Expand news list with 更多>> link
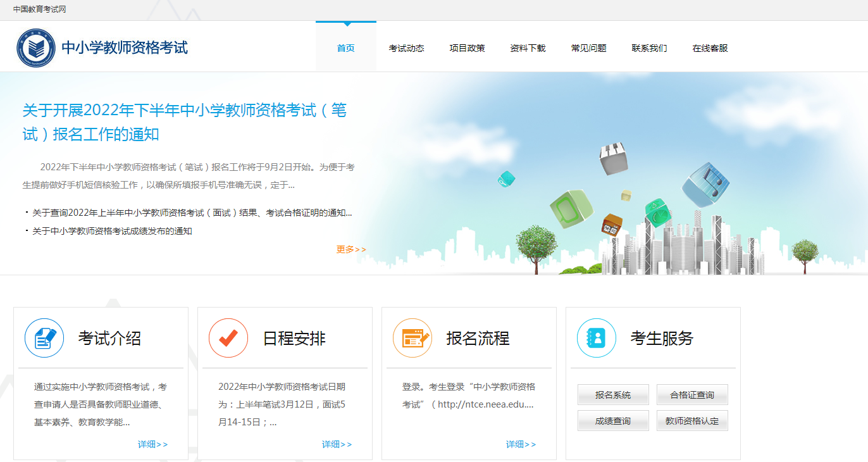Screen dimensions: 868x462 pos(351,249)
